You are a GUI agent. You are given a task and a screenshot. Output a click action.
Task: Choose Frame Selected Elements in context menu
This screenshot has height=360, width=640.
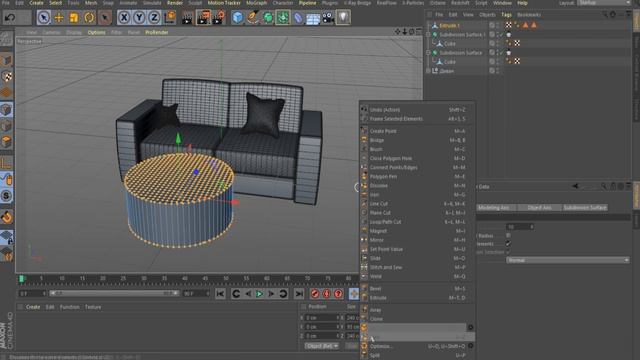click(x=396, y=119)
